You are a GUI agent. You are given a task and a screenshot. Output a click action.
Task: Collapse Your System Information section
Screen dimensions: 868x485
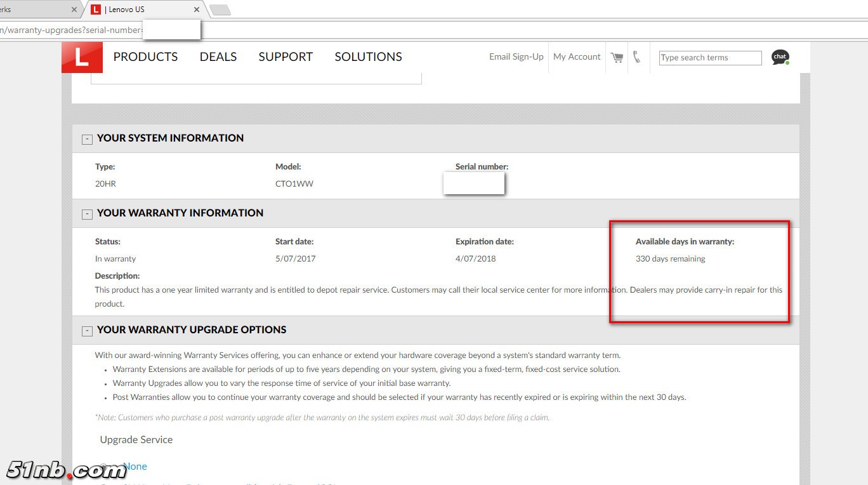coord(88,139)
